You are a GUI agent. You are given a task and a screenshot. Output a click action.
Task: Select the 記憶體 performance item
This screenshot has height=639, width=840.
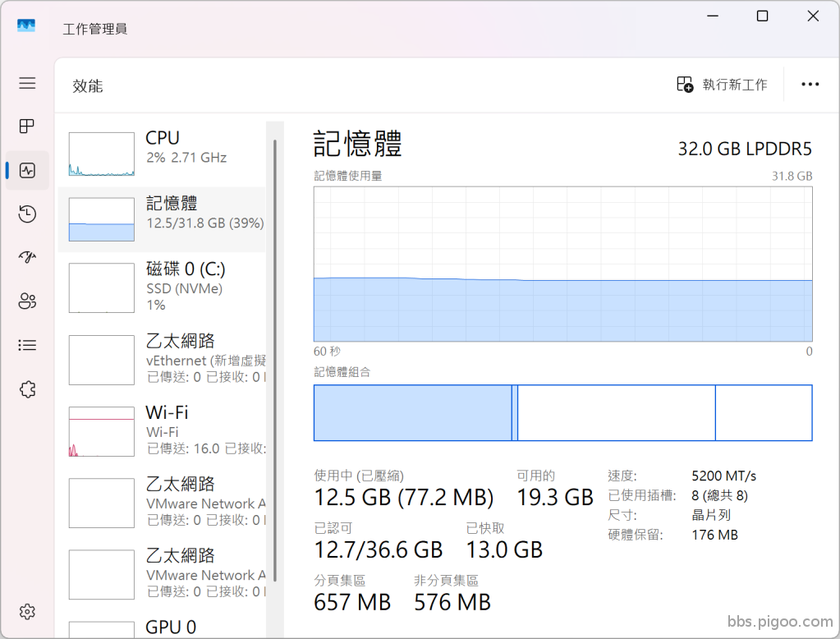(x=162, y=220)
